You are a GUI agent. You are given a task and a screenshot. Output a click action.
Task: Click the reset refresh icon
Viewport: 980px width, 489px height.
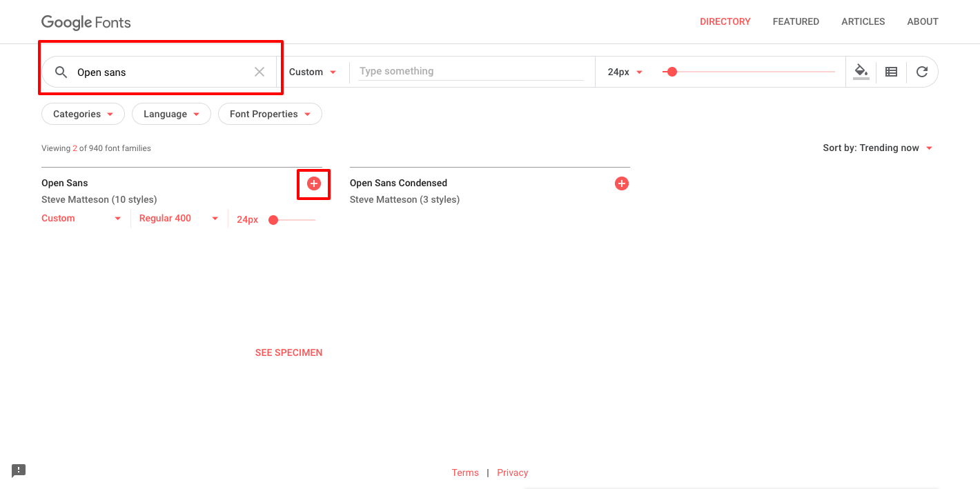click(922, 72)
